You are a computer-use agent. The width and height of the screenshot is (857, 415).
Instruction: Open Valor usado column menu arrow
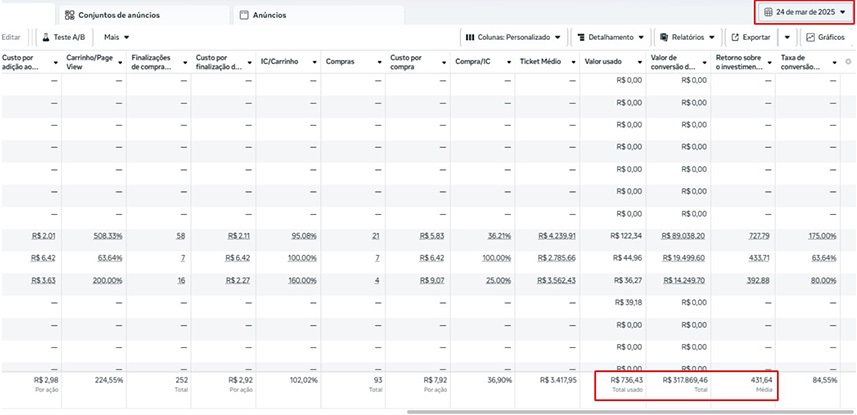(638, 62)
